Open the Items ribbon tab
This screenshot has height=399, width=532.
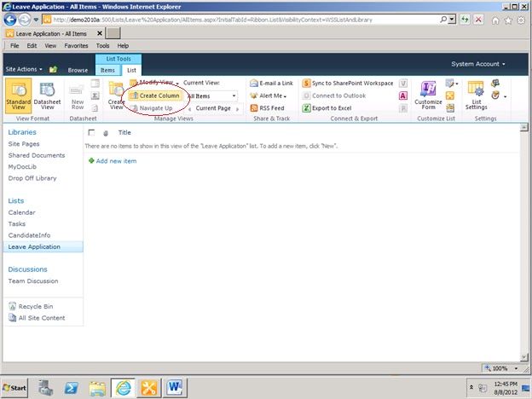click(107, 70)
